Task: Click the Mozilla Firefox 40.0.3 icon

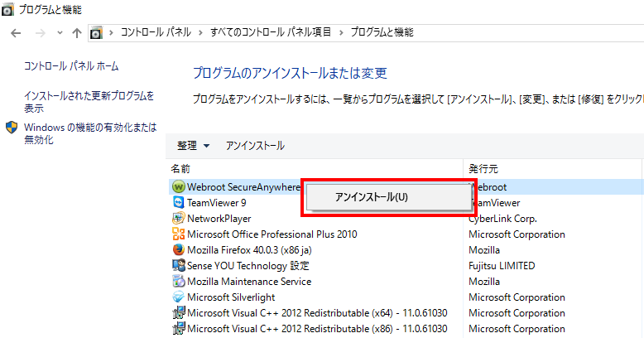Action: [x=178, y=250]
